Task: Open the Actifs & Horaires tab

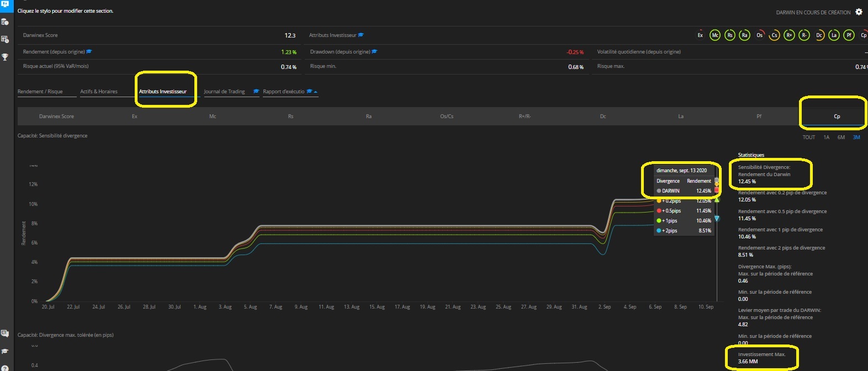Action: click(x=99, y=92)
